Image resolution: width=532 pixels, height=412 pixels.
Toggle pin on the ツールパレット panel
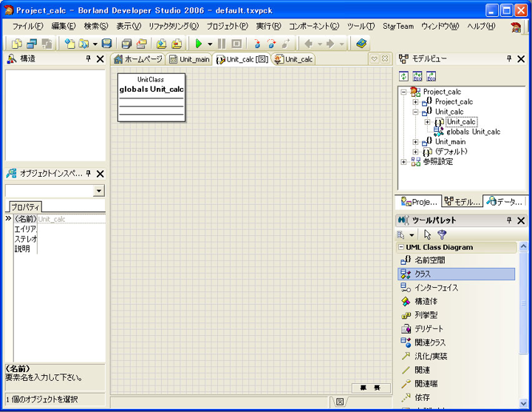coord(509,220)
